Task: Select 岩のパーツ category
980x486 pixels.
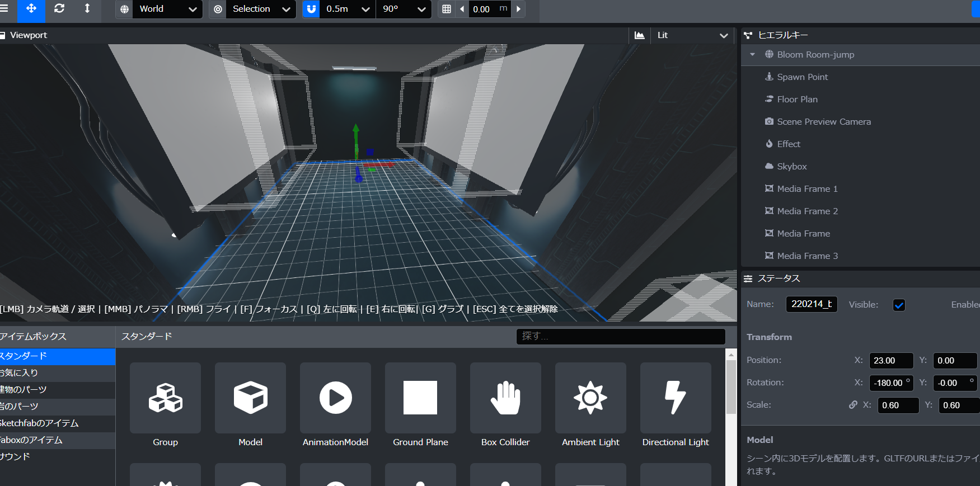Action: coord(58,407)
